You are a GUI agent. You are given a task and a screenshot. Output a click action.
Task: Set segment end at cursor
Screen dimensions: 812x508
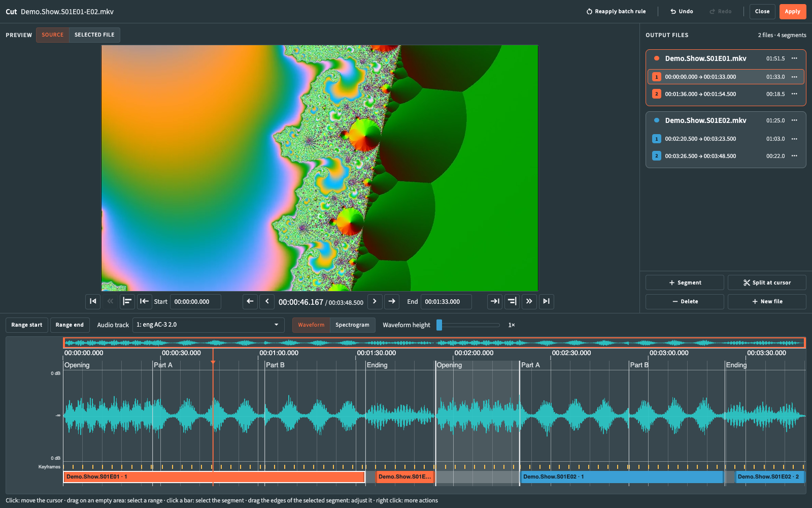point(512,301)
